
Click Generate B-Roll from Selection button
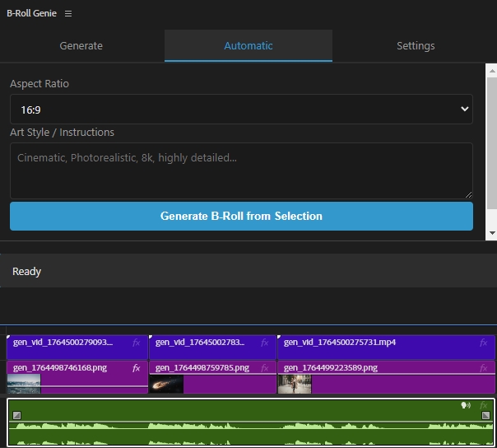click(x=241, y=217)
